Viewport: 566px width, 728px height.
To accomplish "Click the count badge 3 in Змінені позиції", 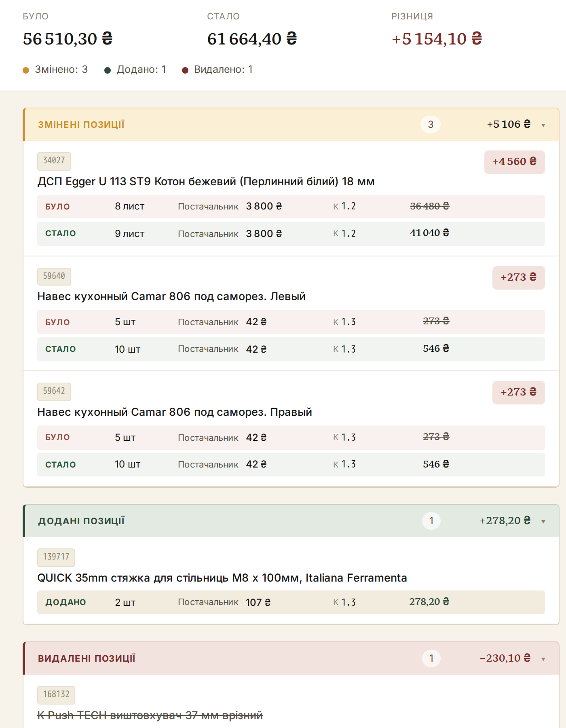I will (431, 125).
